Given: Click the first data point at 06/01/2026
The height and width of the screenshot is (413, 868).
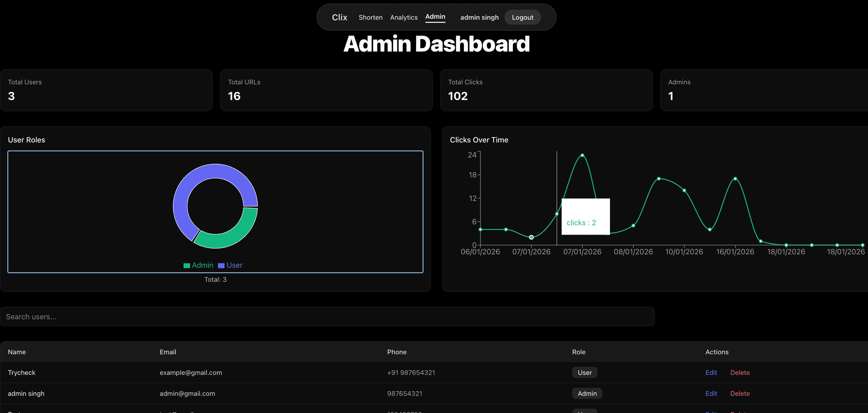Looking at the screenshot, I should [481, 230].
